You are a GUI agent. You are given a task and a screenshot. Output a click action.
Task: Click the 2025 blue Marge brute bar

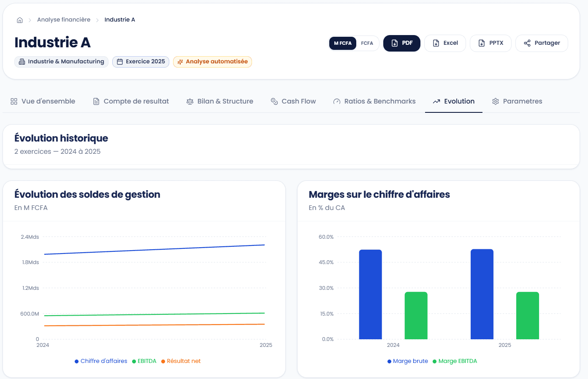(482, 294)
